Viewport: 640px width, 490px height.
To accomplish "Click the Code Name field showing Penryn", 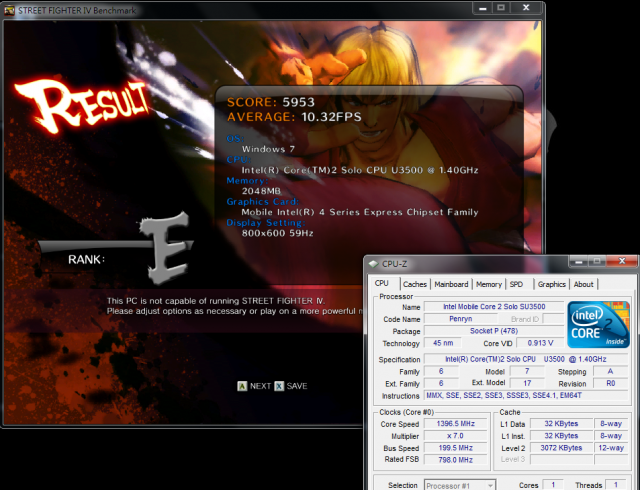I will [460, 319].
